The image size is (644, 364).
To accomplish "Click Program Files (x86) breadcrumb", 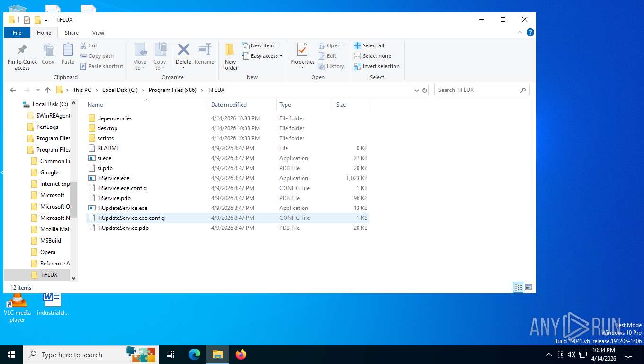I will click(172, 90).
